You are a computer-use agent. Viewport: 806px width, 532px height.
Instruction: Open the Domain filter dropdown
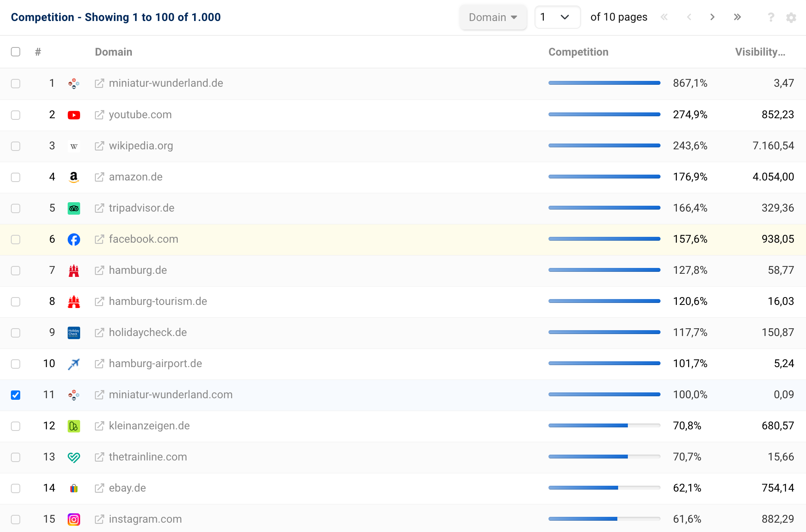tap(492, 16)
